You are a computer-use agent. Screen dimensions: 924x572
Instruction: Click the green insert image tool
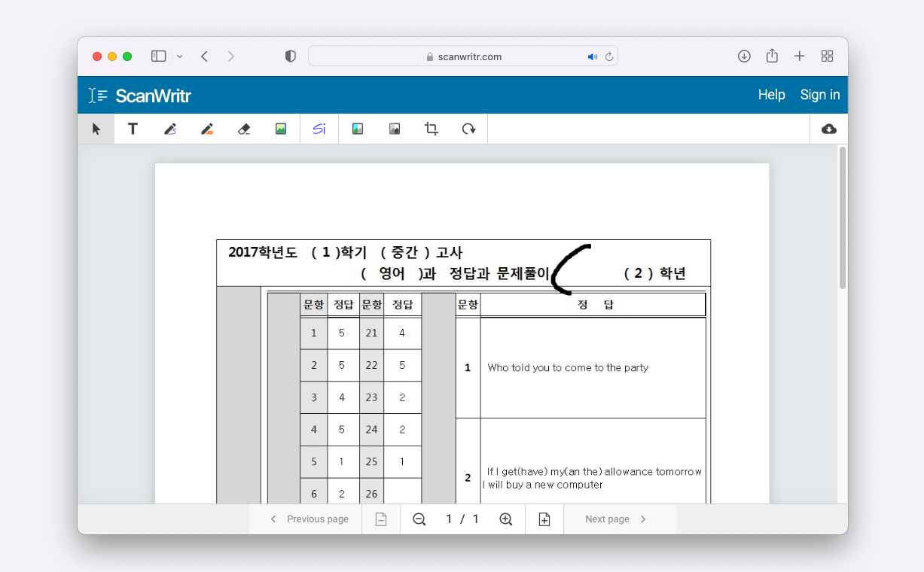pyautogui.click(x=281, y=129)
